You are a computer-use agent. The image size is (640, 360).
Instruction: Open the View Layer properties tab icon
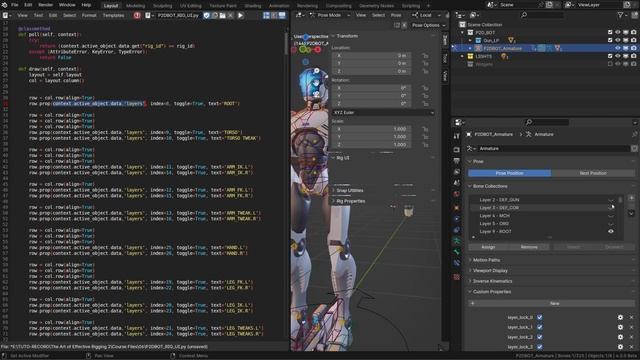tap(456, 172)
